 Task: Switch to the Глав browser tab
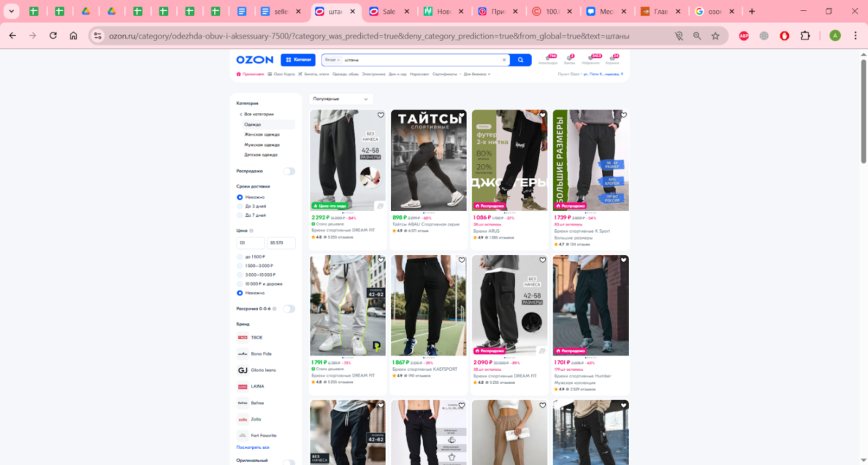[x=661, y=11]
